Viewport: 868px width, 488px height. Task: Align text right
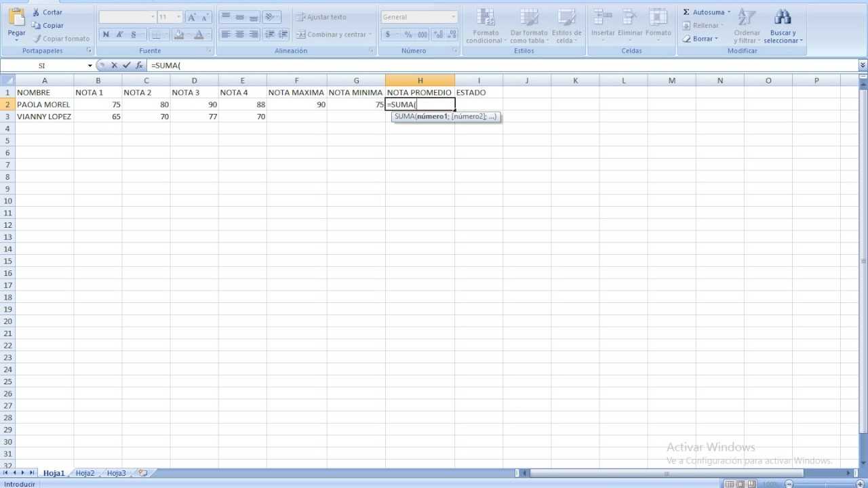253,35
